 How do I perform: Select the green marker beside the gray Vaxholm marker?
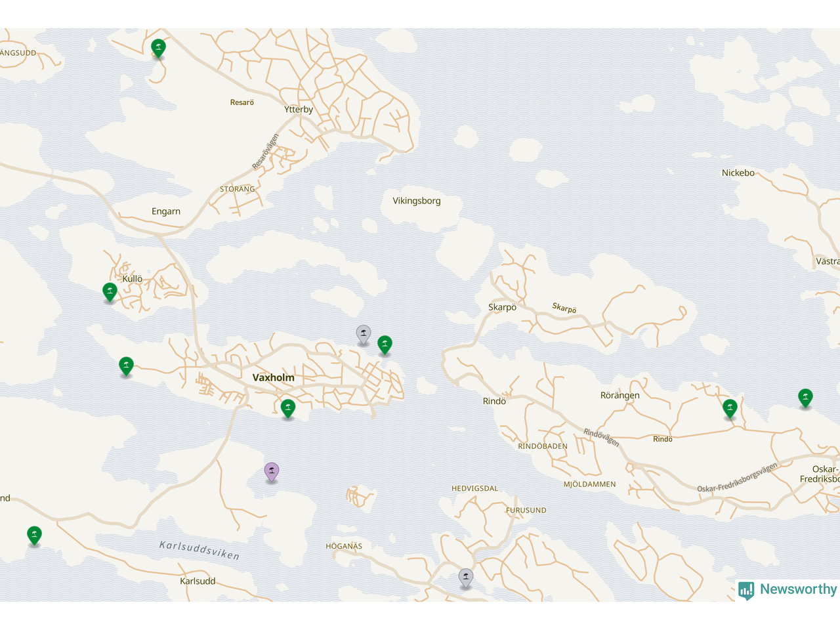pyautogui.click(x=385, y=345)
